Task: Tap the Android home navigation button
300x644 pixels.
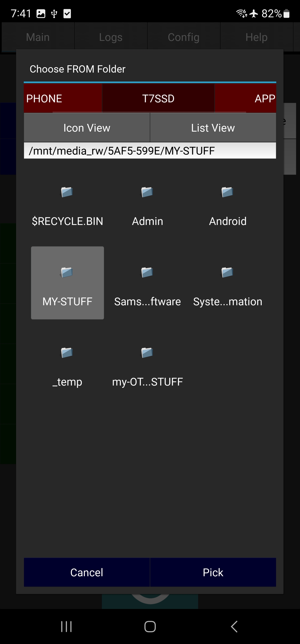Action: (x=150, y=626)
